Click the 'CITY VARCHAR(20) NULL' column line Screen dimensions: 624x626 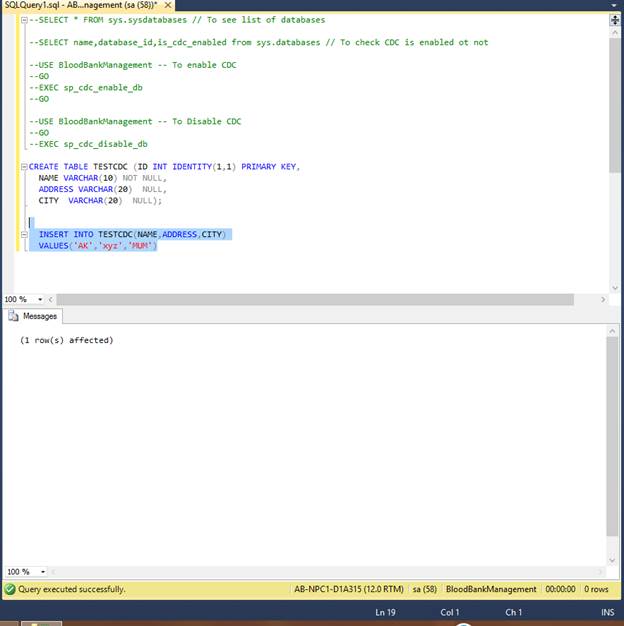[100, 200]
